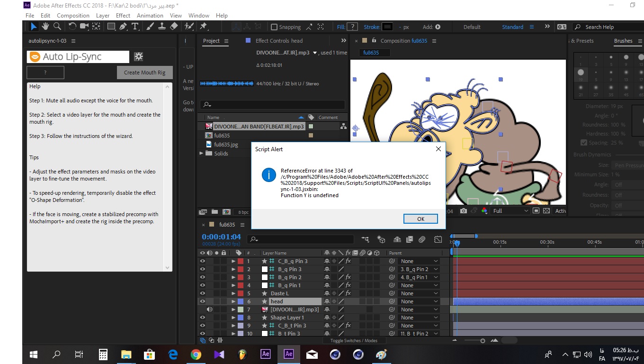Viewport: 644px width, 364px height.
Task: Select the Roto Brush tool
Action: pyautogui.click(x=189, y=27)
